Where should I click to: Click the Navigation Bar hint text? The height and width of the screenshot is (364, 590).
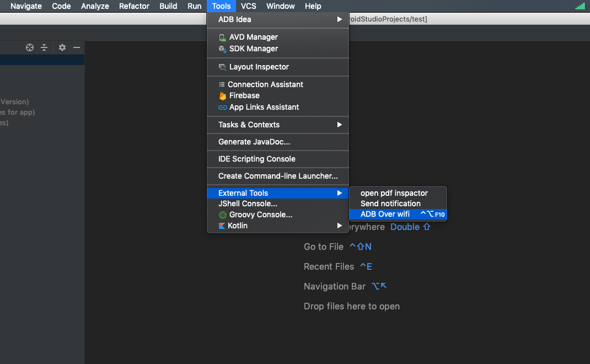click(335, 286)
